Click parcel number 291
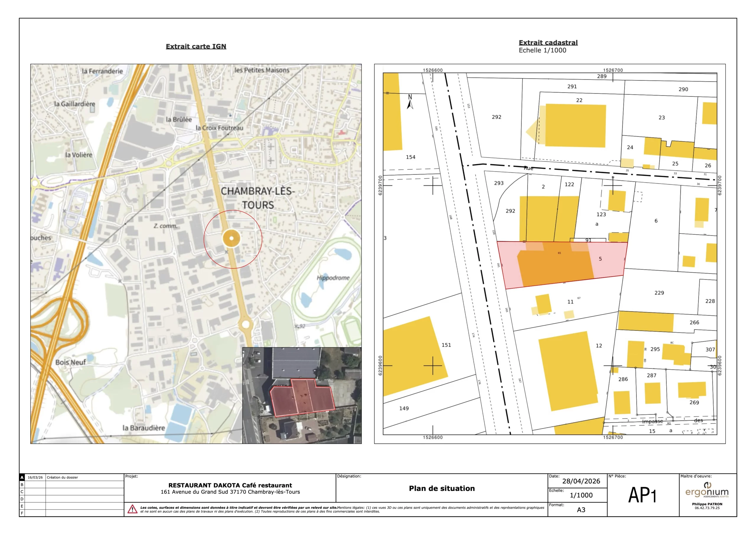This screenshot has height=535, width=756. coord(572,87)
